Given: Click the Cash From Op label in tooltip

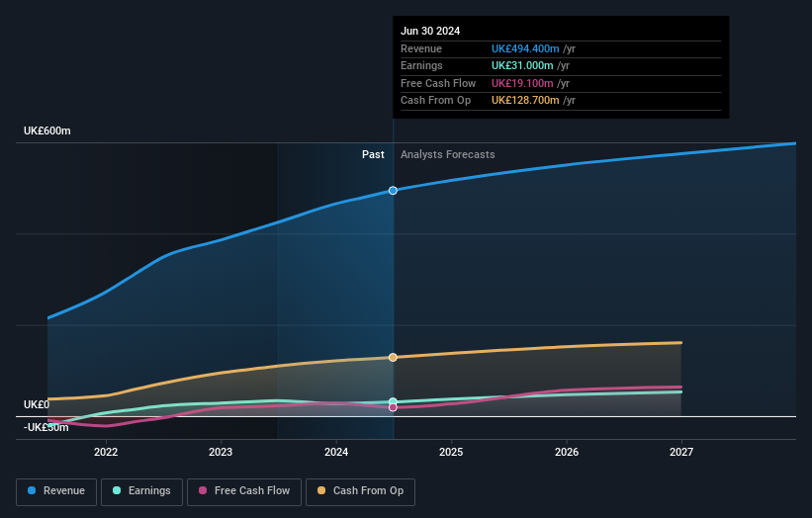Looking at the screenshot, I should coord(435,101).
